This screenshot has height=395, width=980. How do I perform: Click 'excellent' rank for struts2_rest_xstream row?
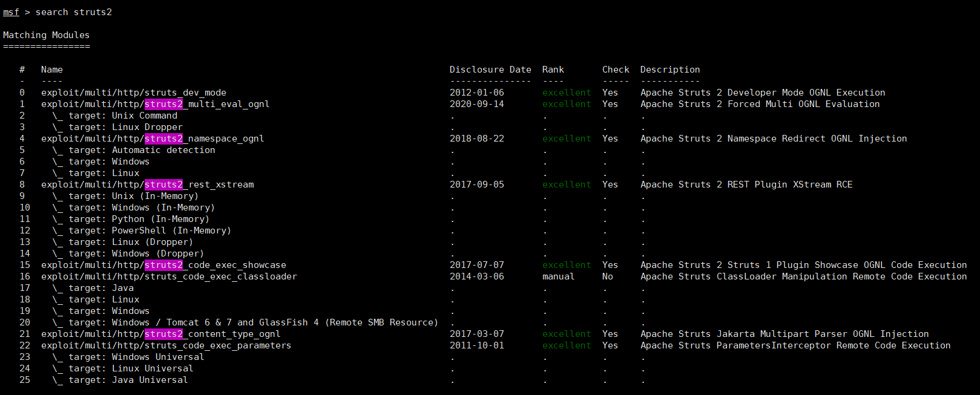[567, 184]
